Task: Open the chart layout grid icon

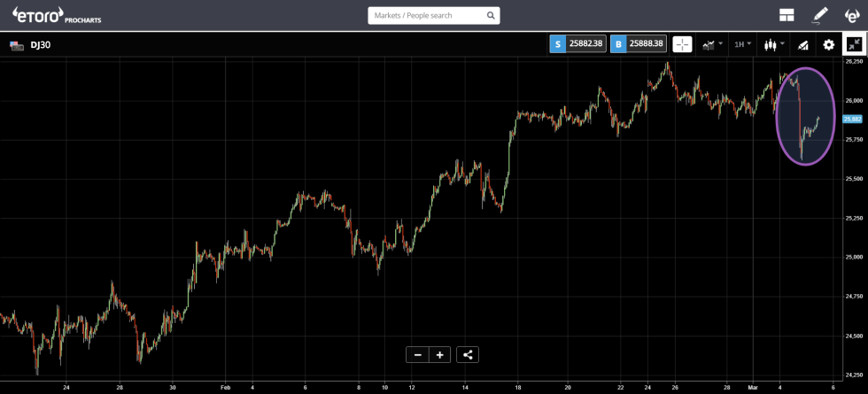Action: point(787,15)
